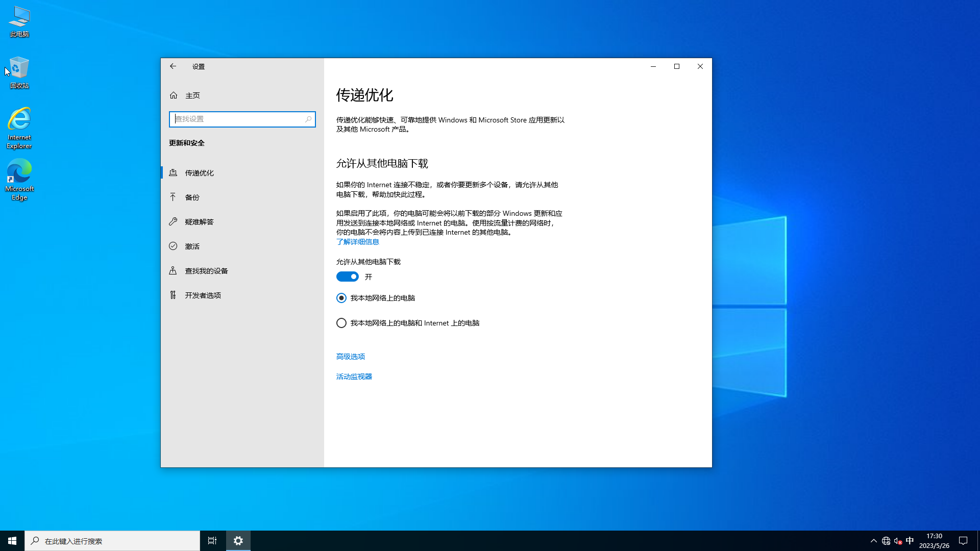Open the 激活 activation section
Screen dimensions: 980x551
[x=174, y=246]
